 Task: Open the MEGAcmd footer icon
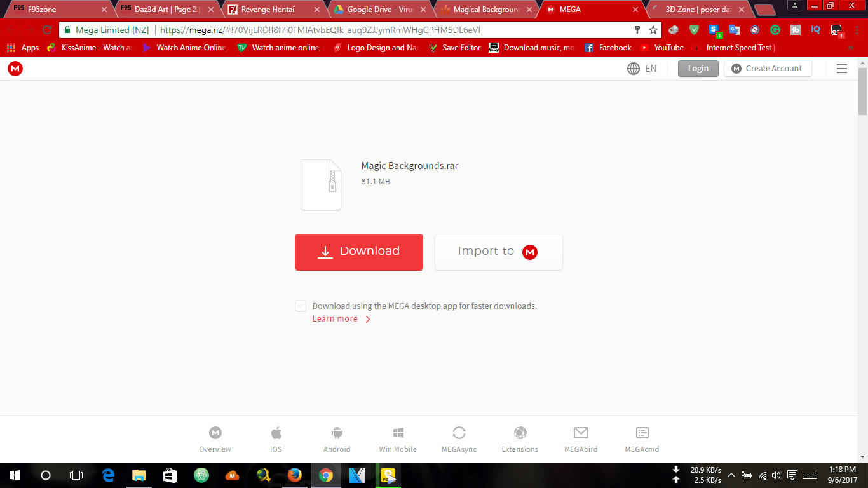click(x=642, y=433)
